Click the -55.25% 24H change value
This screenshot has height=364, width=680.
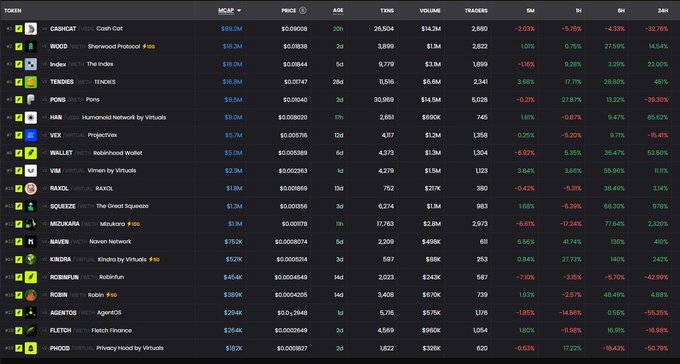pos(657,313)
